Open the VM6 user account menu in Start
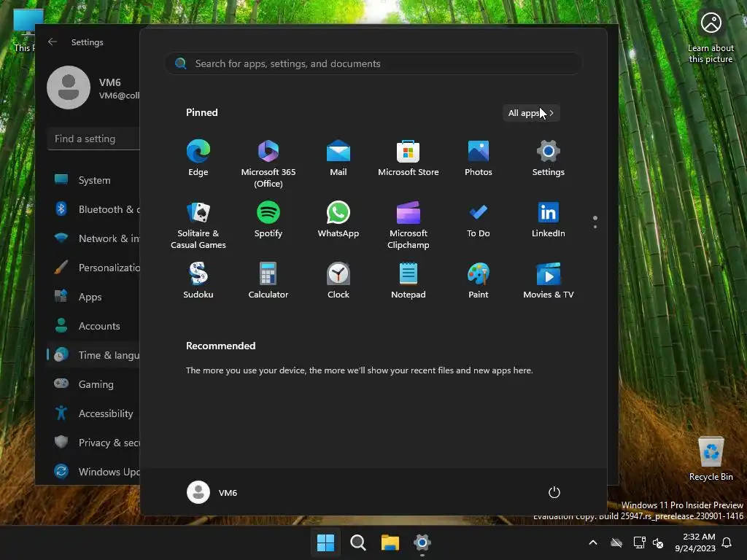 212,492
